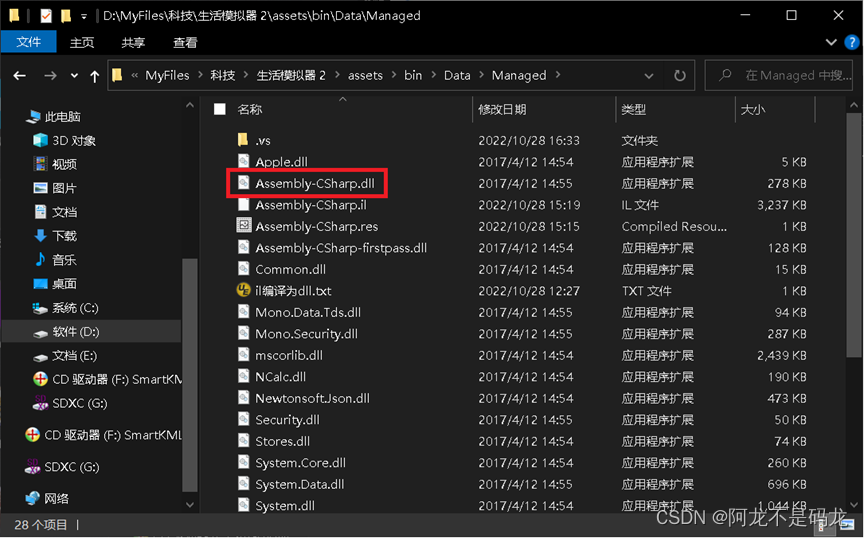This screenshot has width=864, height=538.
Task: Open the 文档 (E:) drive
Action: pos(65,356)
